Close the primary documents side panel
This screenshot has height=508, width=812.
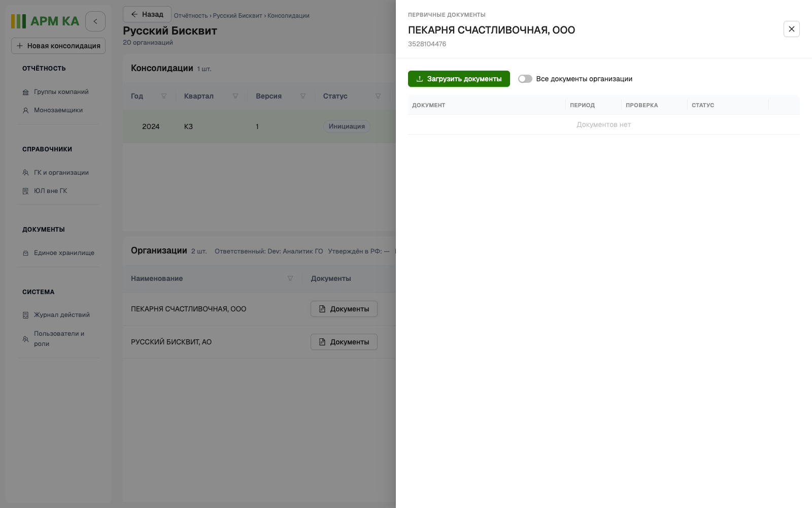pyautogui.click(x=791, y=29)
